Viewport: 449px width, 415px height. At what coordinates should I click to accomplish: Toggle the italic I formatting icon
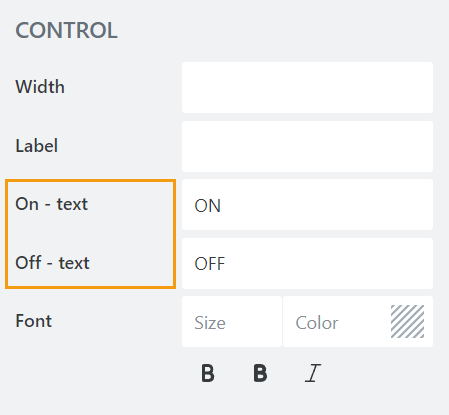click(x=313, y=373)
